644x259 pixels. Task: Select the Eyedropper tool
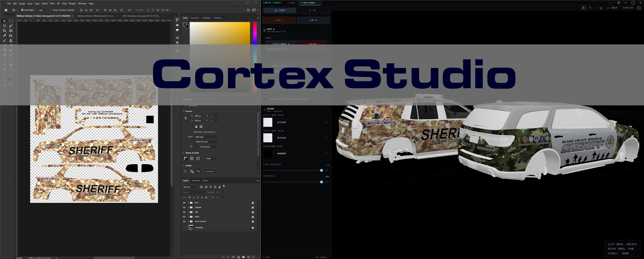(x=4, y=36)
